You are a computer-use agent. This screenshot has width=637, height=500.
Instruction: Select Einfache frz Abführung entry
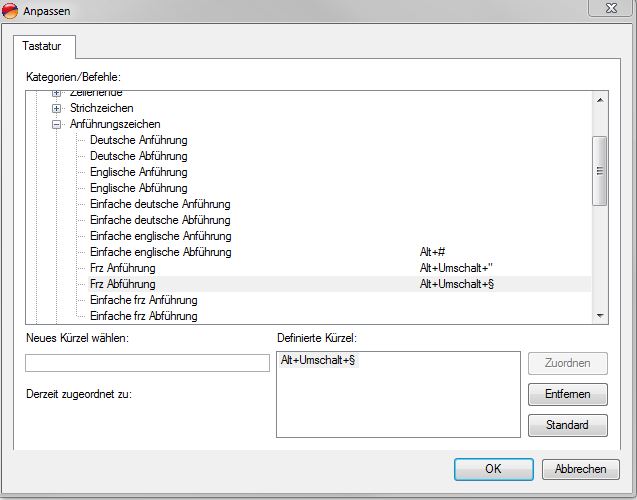[143, 316]
